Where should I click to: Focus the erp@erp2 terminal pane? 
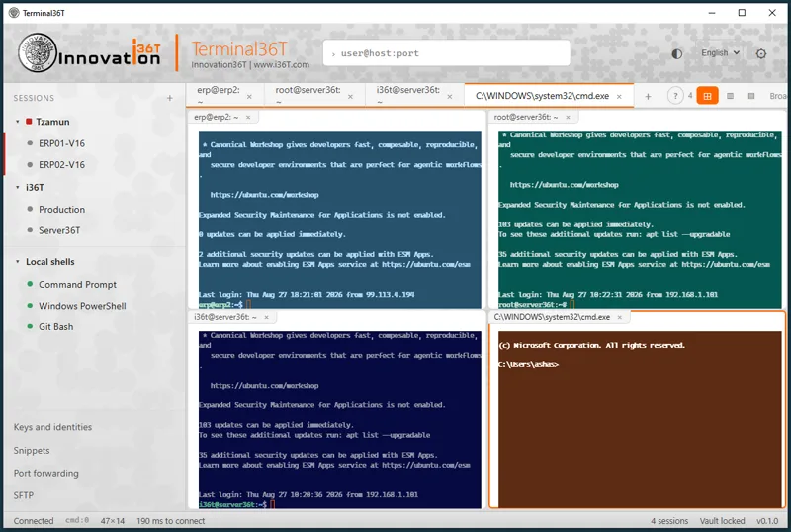click(339, 220)
